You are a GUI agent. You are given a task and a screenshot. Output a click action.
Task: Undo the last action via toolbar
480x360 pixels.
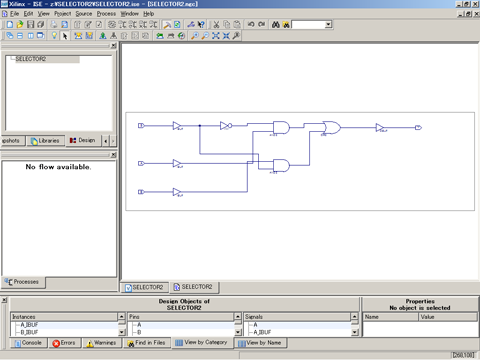coord(251,24)
